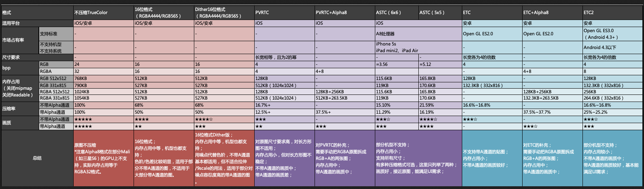Select the 画质 row label
The image size is (644, 189).
[x=20, y=123]
